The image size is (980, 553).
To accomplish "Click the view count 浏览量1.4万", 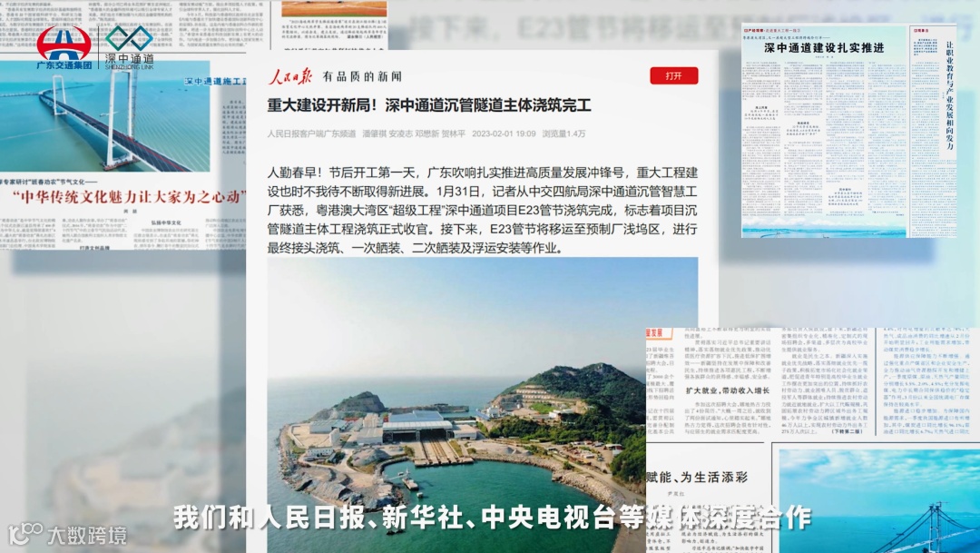I will [x=563, y=133].
